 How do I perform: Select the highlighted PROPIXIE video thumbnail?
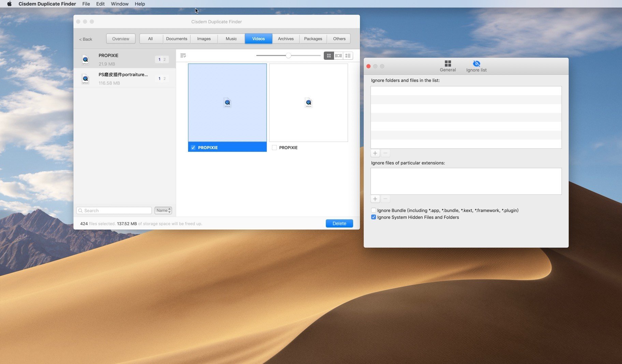(227, 103)
